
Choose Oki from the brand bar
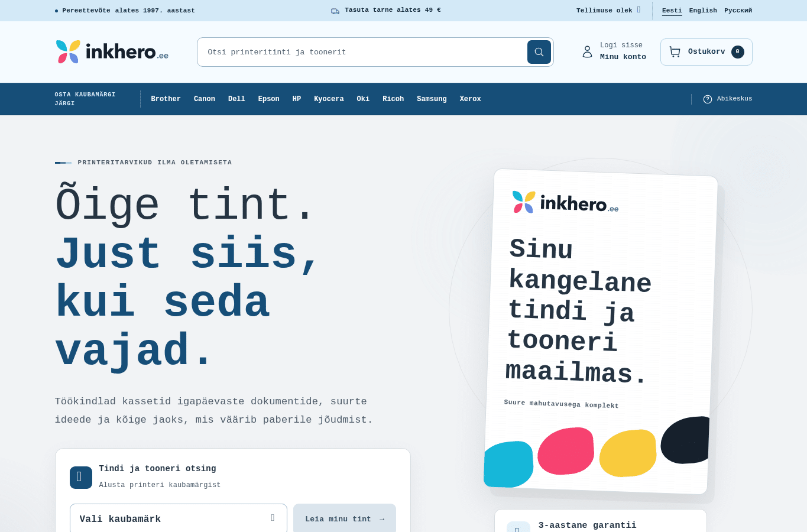[363, 99]
